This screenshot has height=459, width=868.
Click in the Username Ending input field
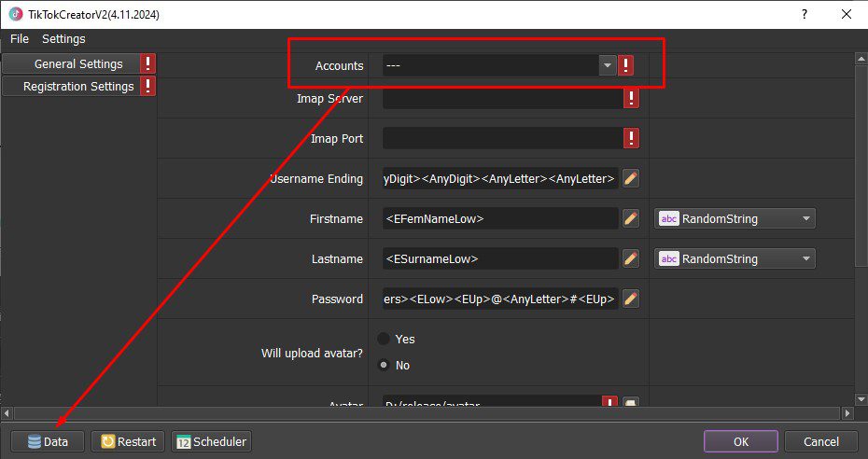500,178
